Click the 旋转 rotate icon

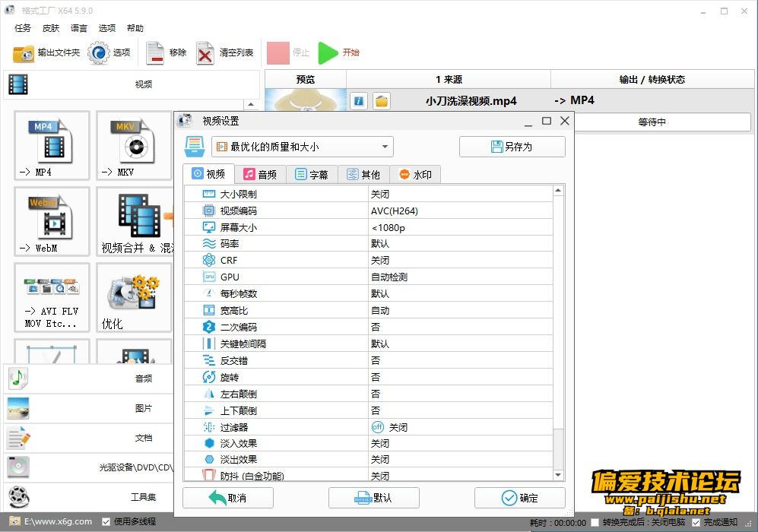[209, 377]
